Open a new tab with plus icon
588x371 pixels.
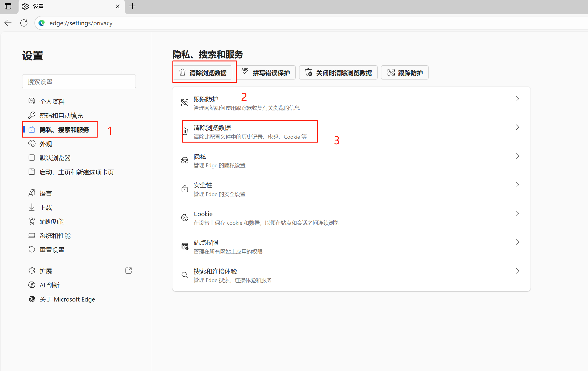point(132,6)
